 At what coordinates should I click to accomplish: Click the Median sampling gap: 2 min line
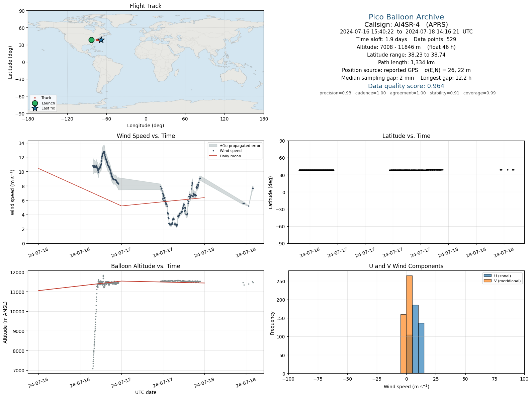tap(406, 78)
